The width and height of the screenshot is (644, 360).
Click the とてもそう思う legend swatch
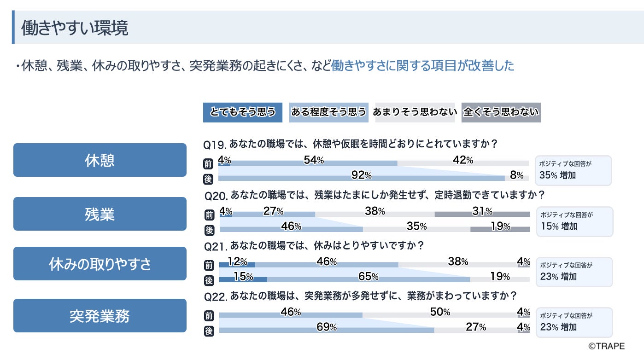[x=243, y=112]
